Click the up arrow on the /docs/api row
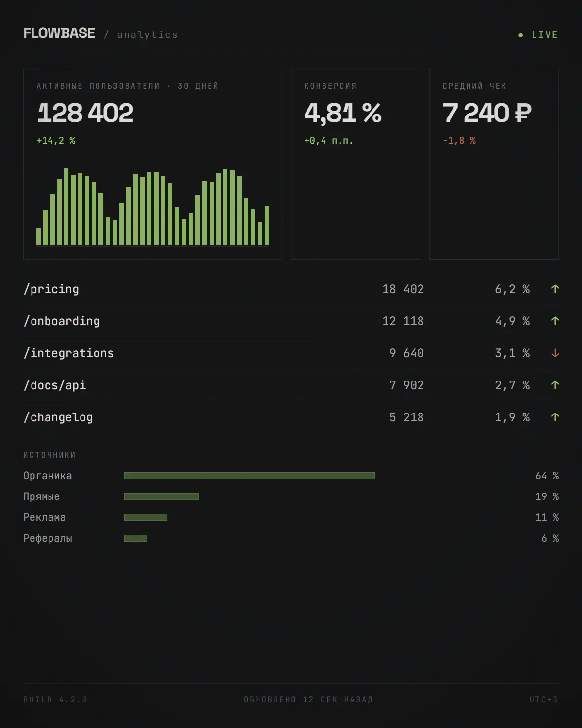The width and height of the screenshot is (582, 728). click(x=555, y=385)
